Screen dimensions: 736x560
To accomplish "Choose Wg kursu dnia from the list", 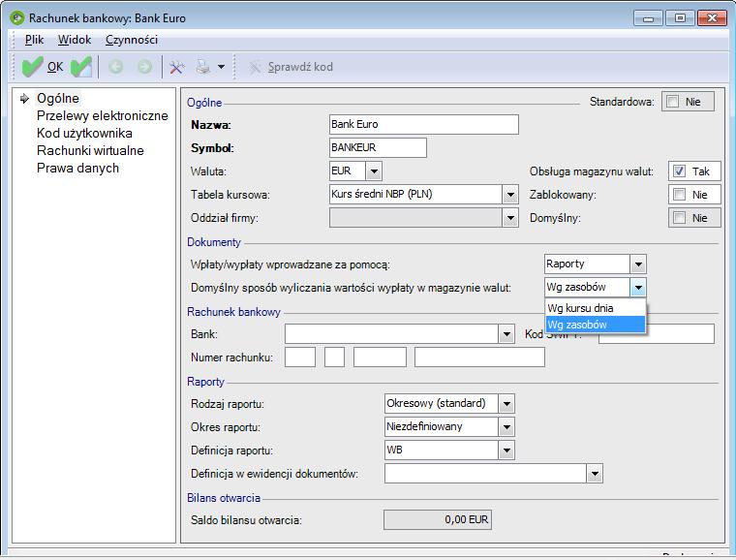I will coord(596,308).
